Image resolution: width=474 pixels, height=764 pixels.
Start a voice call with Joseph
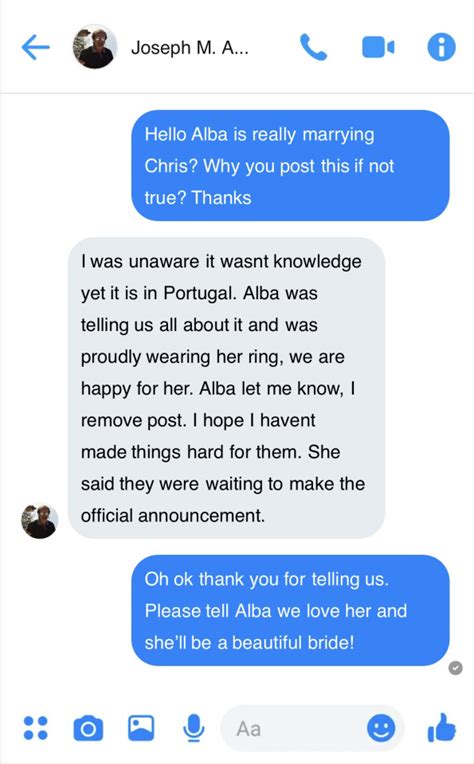313,47
